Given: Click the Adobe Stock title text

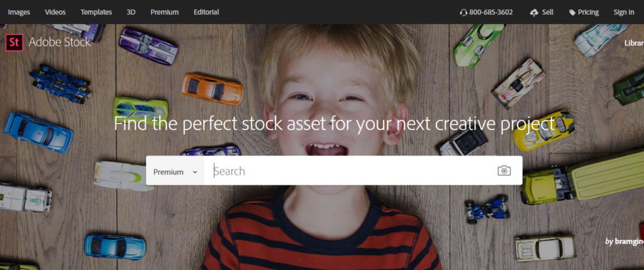Looking at the screenshot, I should (x=60, y=42).
